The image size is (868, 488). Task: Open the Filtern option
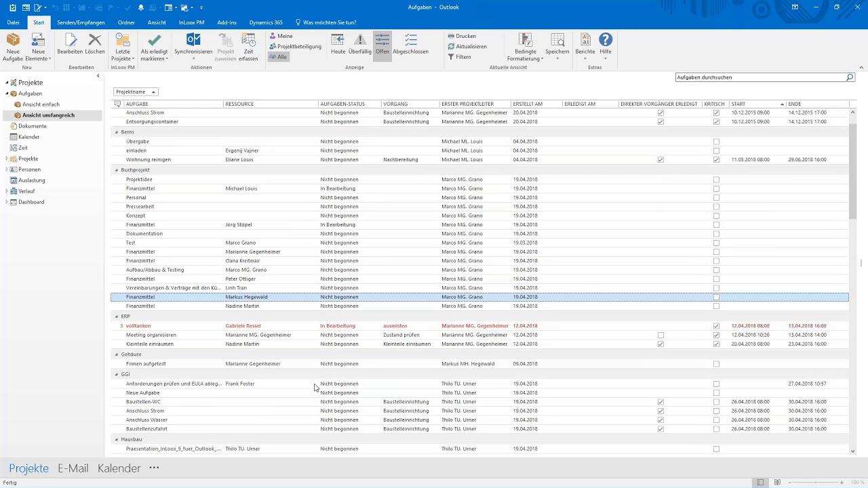point(459,57)
